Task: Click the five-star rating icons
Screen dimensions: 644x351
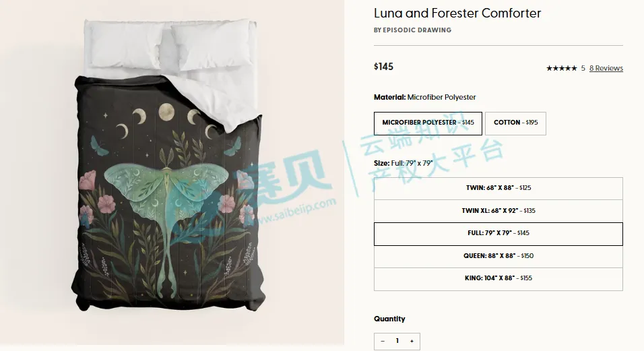Action: click(561, 68)
